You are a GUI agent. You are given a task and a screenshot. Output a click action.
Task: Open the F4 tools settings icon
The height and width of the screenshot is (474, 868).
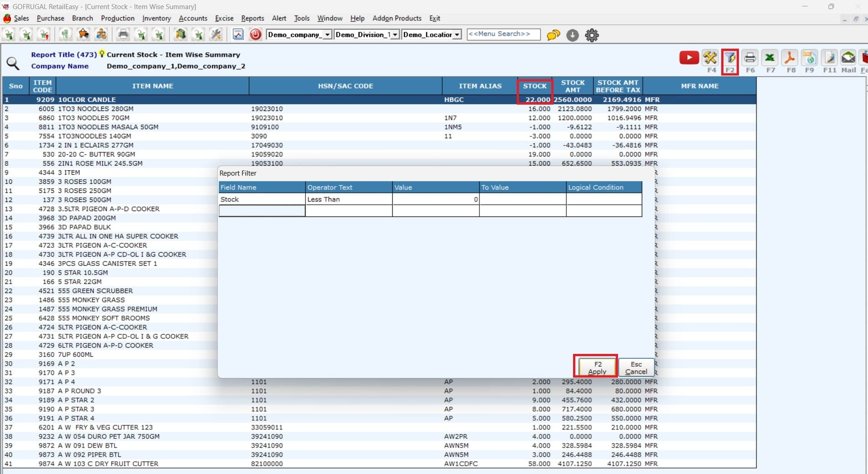tap(710, 58)
